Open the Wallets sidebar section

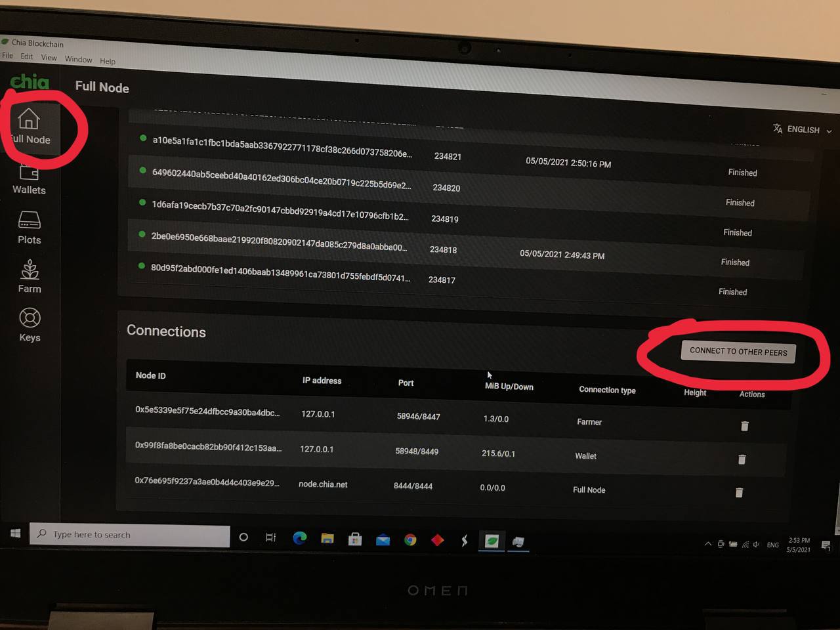tap(29, 178)
